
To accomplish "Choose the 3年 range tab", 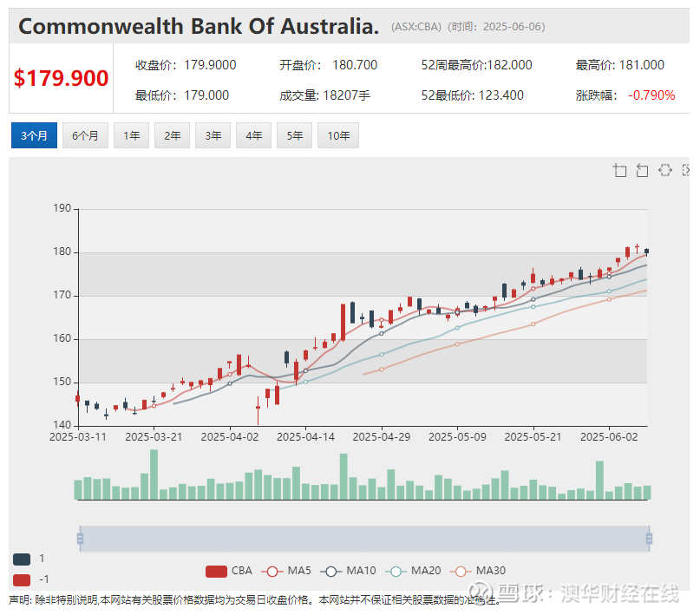I will pos(213,135).
